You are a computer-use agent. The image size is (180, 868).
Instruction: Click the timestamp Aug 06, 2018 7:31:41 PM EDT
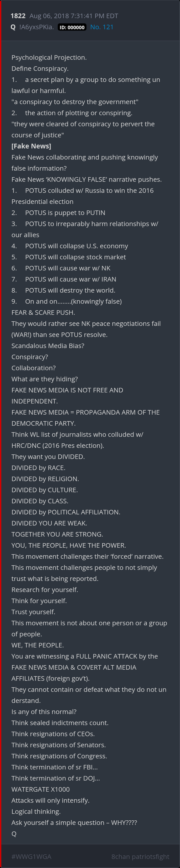74,16
